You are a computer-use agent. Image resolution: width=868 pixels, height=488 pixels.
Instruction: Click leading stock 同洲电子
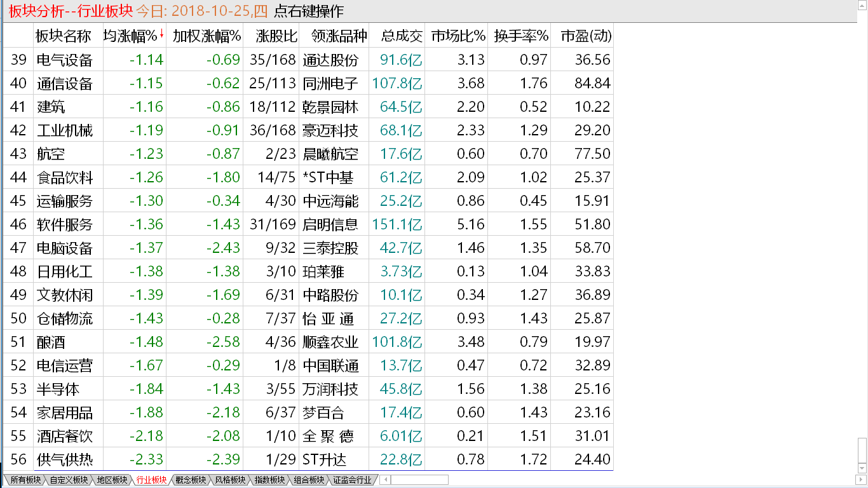click(x=330, y=83)
